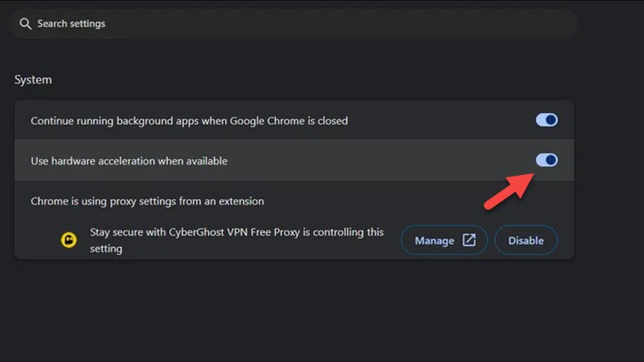The width and height of the screenshot is (644, 362).
Task: Focus the Search settings field
Action: click(x=294, y=23)
